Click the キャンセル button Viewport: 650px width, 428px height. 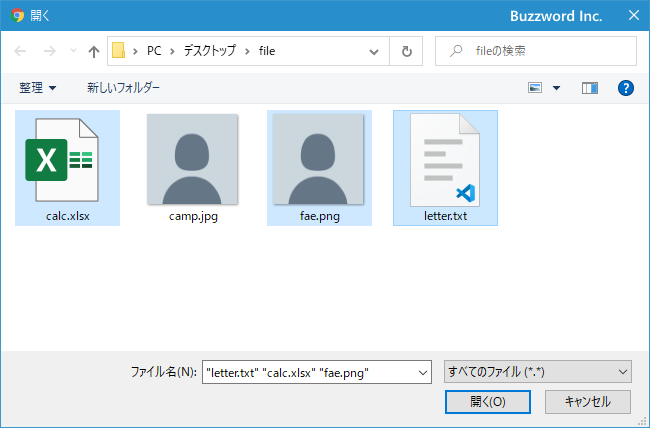click(x=587, y=401)
